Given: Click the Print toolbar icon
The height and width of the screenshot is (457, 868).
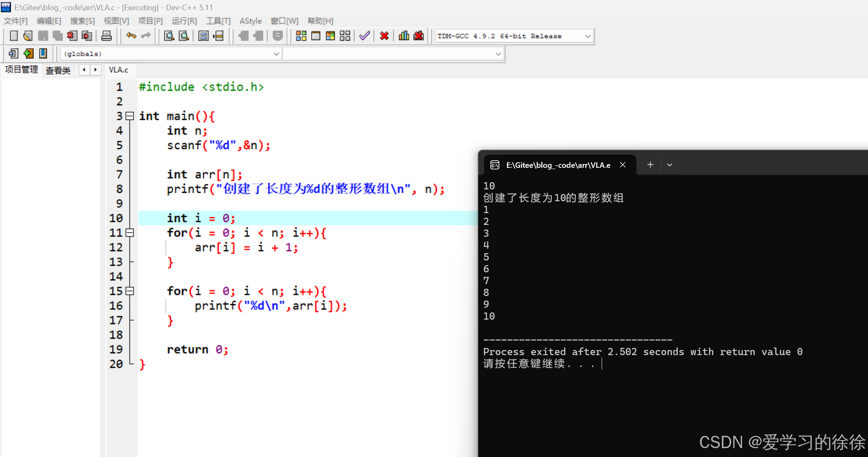Looking at the screenshot, I should pos(107,36).
